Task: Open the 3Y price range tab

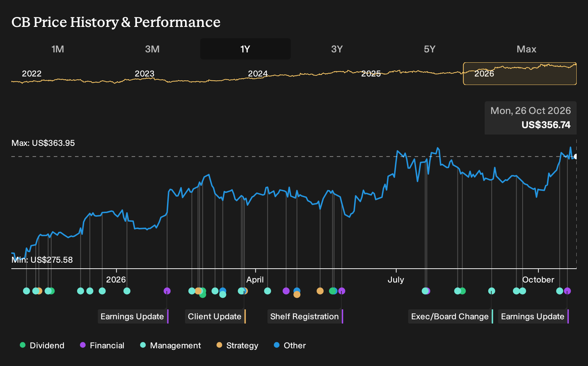Action: [x=337, y=49]
